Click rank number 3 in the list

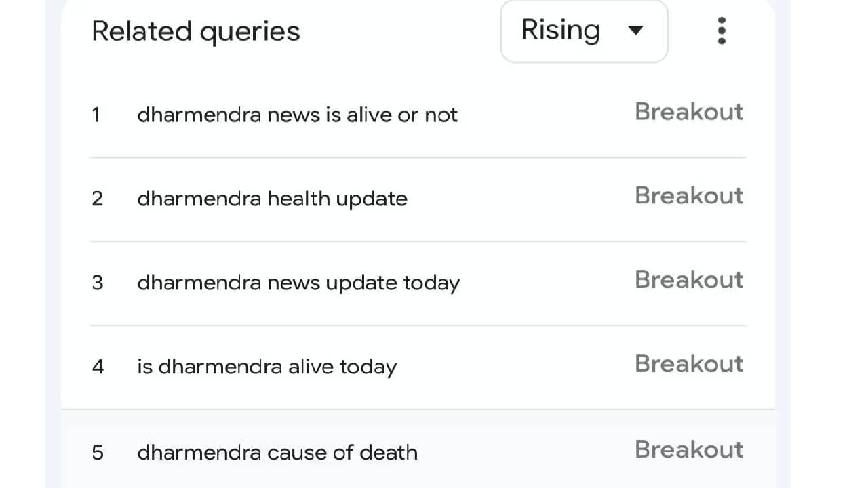tap(98, 283)
